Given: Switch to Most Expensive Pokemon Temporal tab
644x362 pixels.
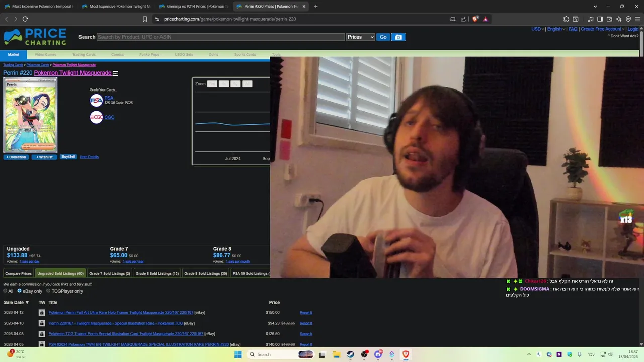Looking at the screenshot, I should pos(39,6).
